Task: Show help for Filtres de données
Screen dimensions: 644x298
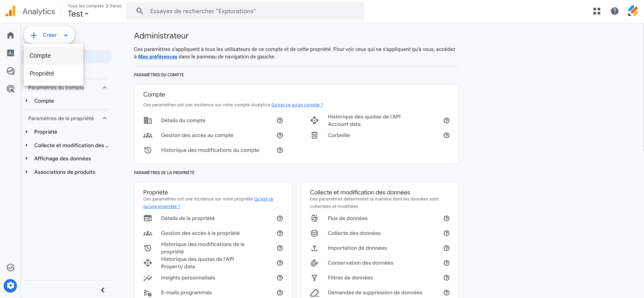Action: [447, 278]
